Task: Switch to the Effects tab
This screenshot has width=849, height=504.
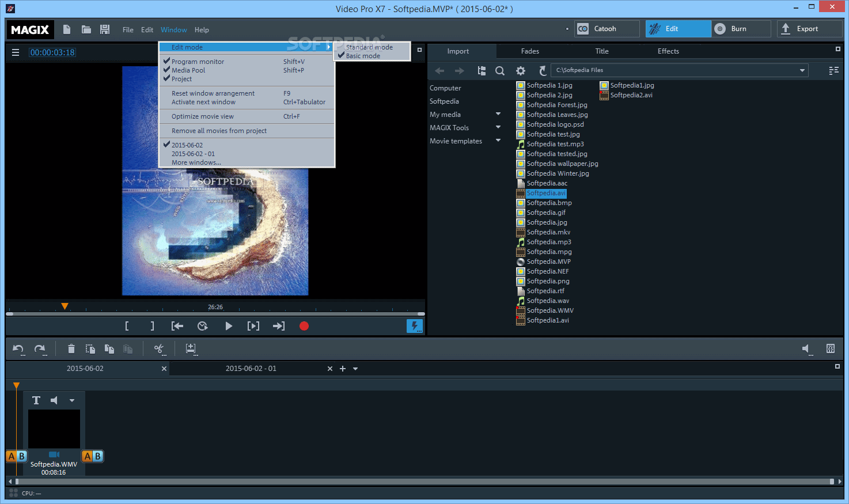Action: click(x=668, y=51)
